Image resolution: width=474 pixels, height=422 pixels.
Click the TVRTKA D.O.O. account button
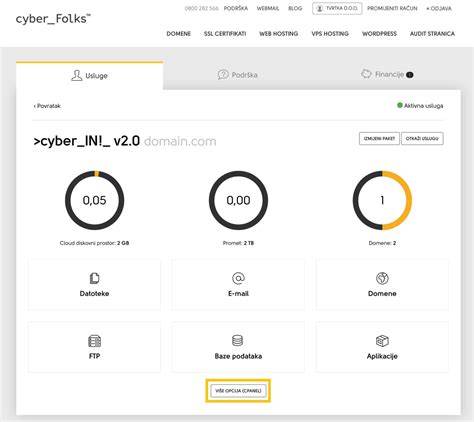point(337,8)
